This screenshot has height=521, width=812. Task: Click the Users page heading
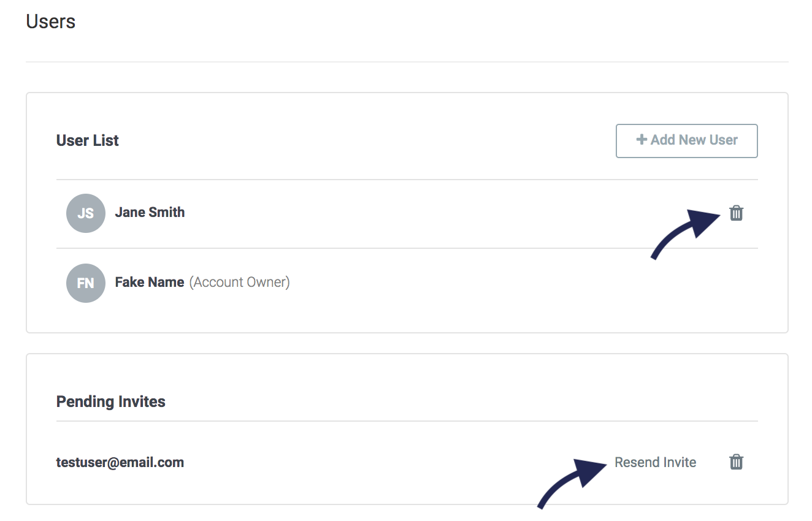(51, 21)
